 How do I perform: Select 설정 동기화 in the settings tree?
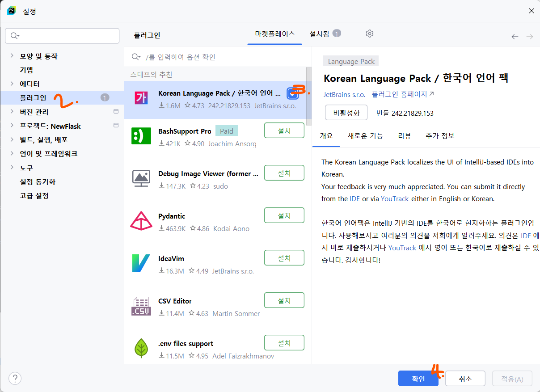pyautogui.click(x=38, y=182)
